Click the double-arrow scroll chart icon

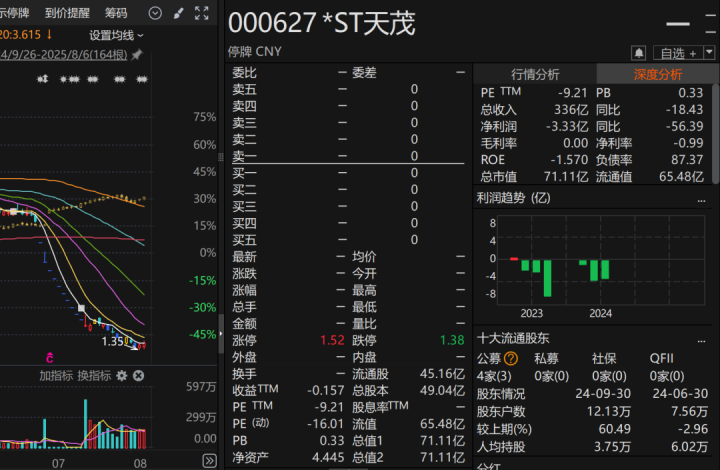(x=209, y=461)
